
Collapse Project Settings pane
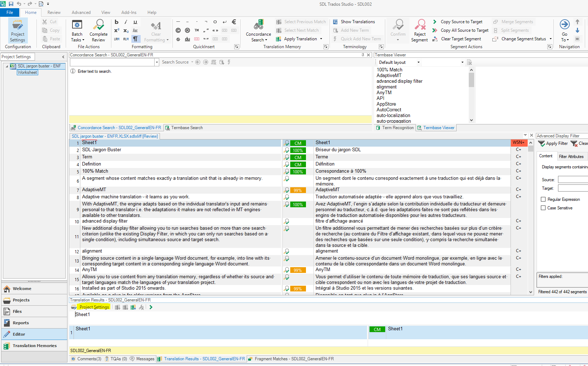coord(63,57)
